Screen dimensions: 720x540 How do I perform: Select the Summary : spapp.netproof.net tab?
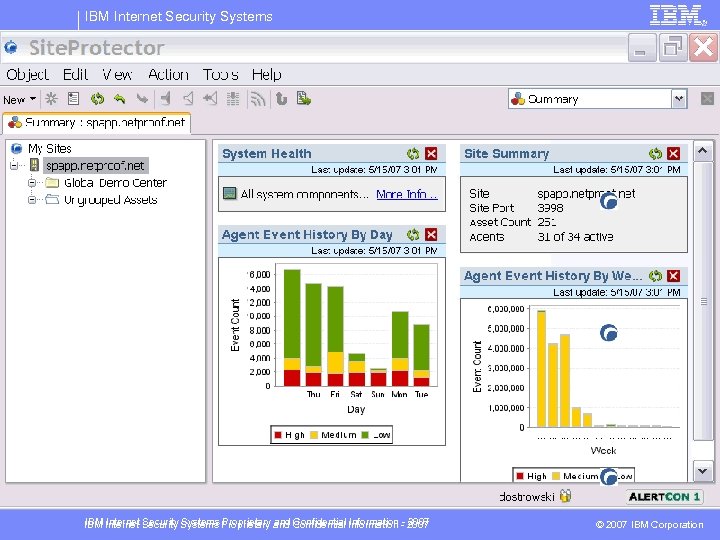click(x=97, y=123)
